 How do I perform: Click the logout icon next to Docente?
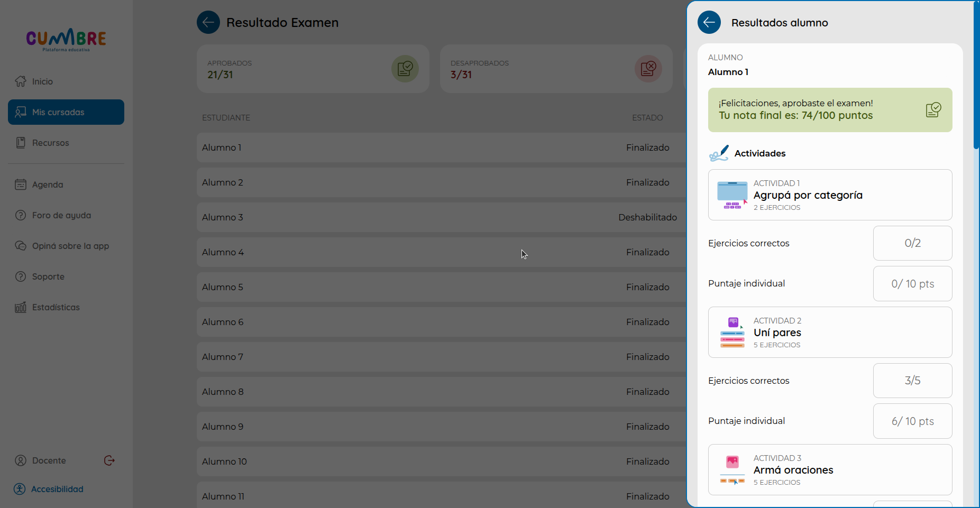(109, 460)
